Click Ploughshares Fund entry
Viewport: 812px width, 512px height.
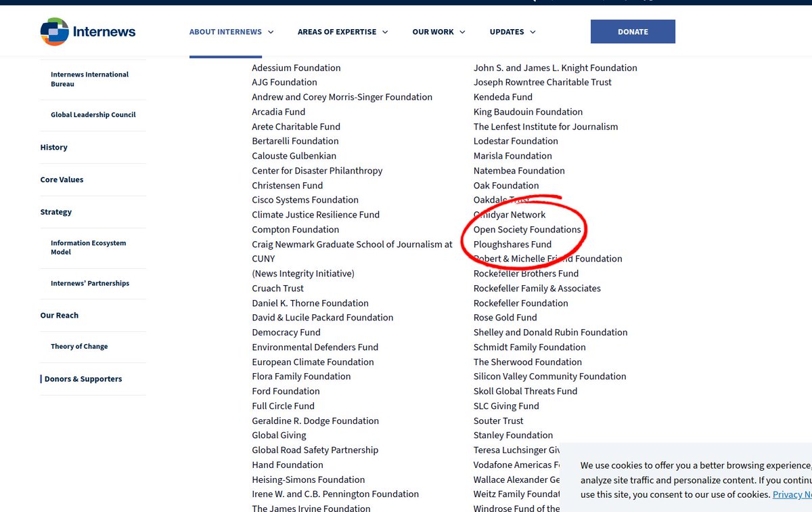pos(512,244)
